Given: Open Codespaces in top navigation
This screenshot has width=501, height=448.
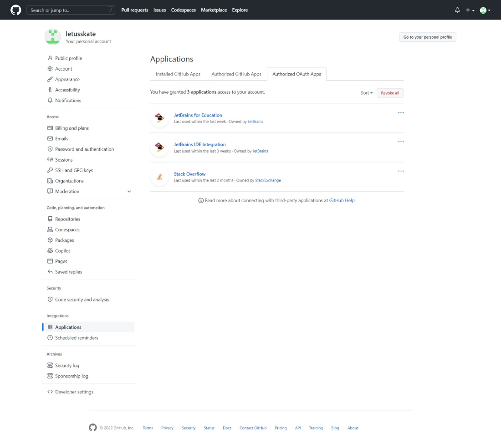Looking at the screenshot, I should coord(184,10).
